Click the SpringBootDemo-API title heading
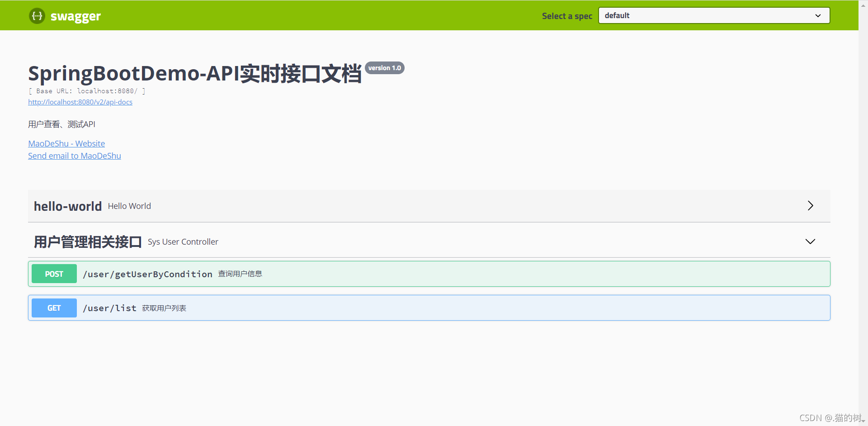This screenshot has width=868, height=426. [195, 73]
